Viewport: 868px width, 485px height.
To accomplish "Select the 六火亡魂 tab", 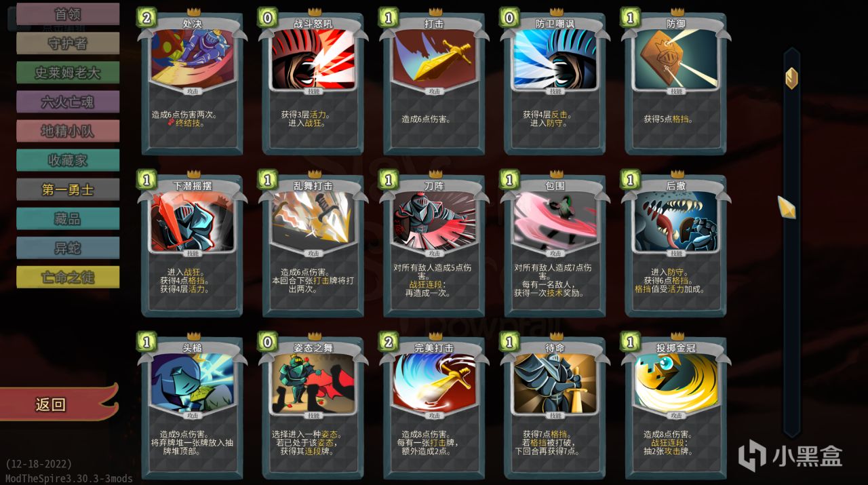I will 68,102.
